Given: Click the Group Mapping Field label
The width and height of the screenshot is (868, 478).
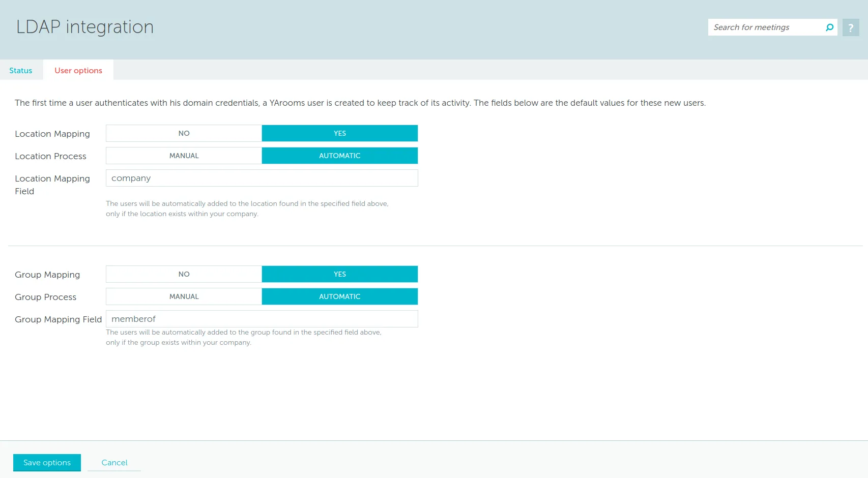Looking at the screenshot, I should (58, 319).
